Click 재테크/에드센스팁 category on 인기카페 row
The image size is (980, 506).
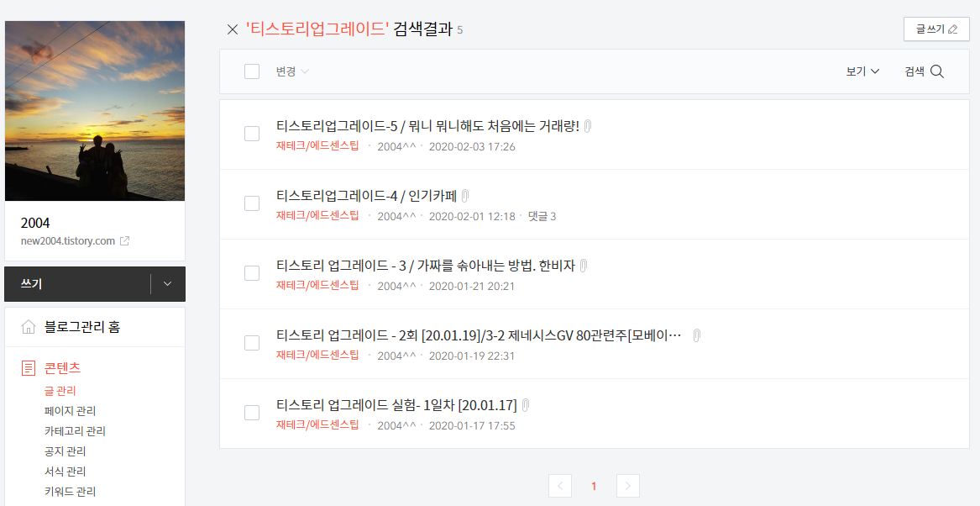(317, 216)
